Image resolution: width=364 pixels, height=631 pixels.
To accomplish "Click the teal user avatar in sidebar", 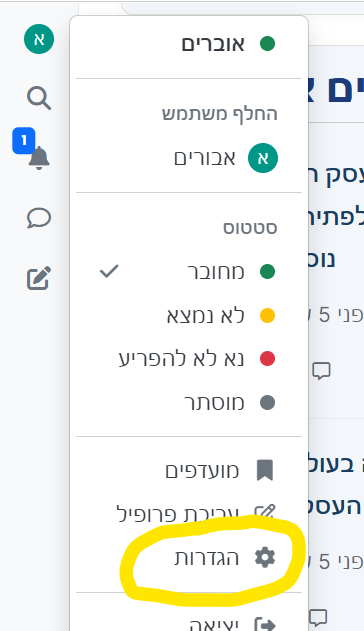I will [39, 39].
